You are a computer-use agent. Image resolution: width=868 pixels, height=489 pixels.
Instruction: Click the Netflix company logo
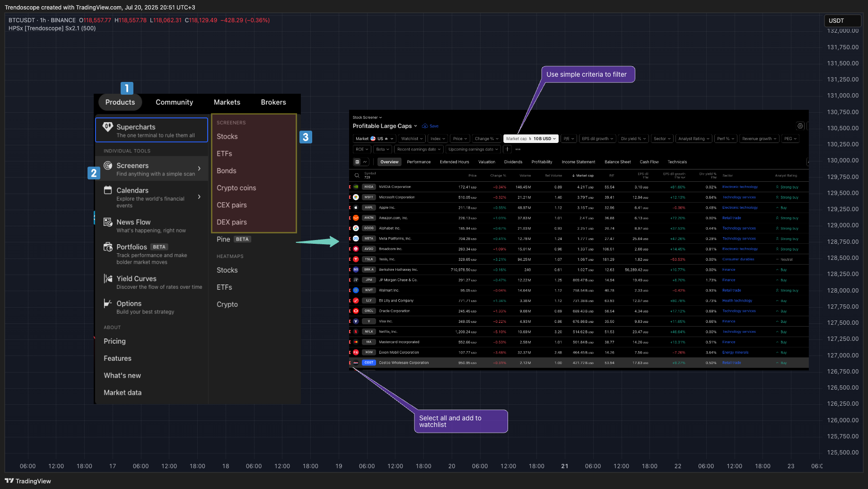click(x=356, y=332)
